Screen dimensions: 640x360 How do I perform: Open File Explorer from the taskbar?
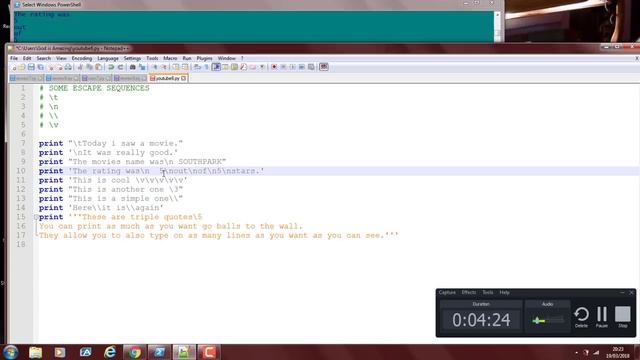(x=36, y=352)
